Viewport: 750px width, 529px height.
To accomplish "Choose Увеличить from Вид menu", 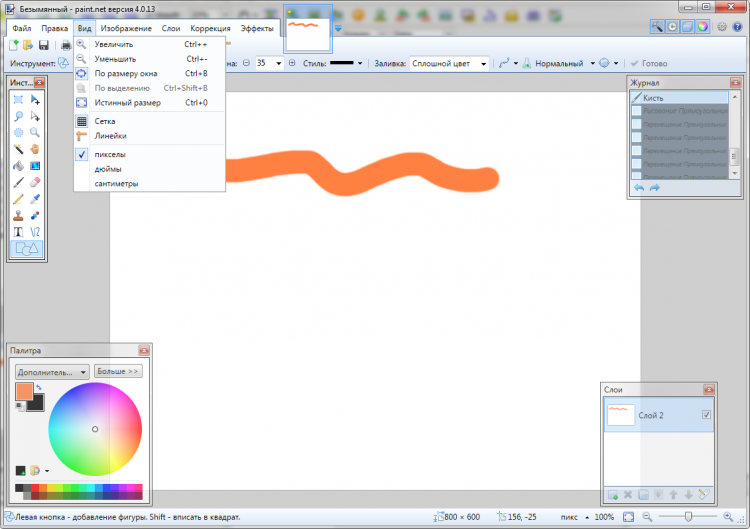I will [x=149, y=44].
